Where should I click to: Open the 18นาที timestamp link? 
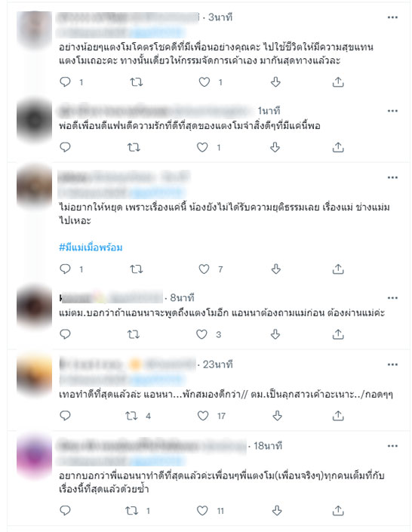point(268,445)
